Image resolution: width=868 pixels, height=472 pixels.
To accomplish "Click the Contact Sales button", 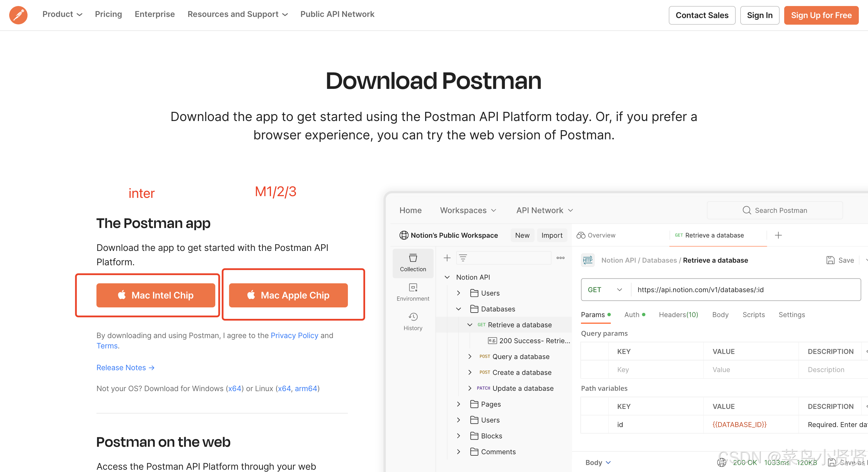I will (702, 15).
